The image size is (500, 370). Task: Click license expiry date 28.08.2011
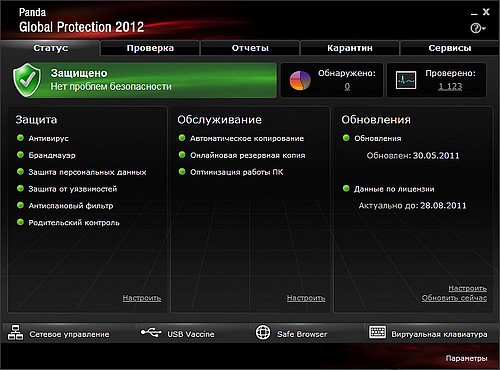tap(443, 206)
